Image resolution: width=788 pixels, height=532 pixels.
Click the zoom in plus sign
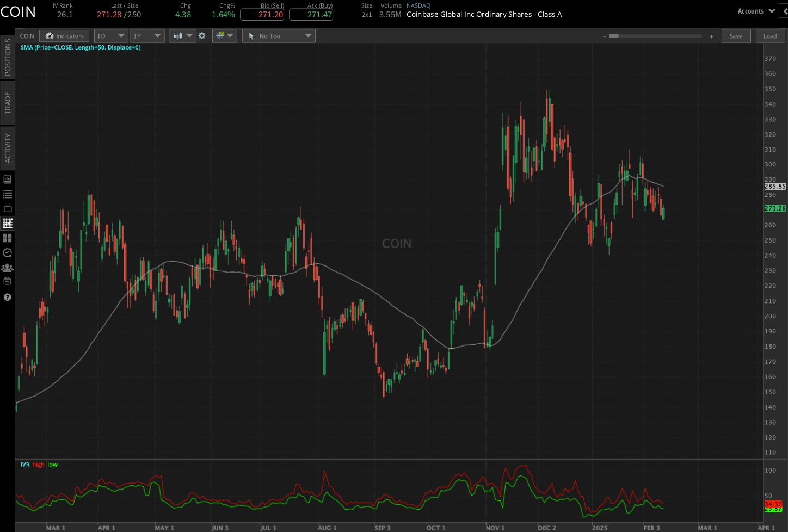pyautogui.click(x=711, y=36)
